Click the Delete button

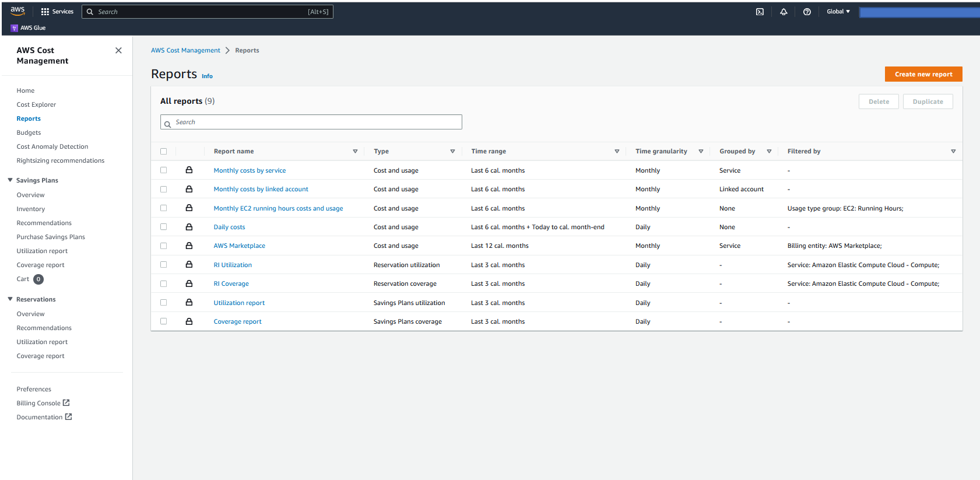(879, 101)
